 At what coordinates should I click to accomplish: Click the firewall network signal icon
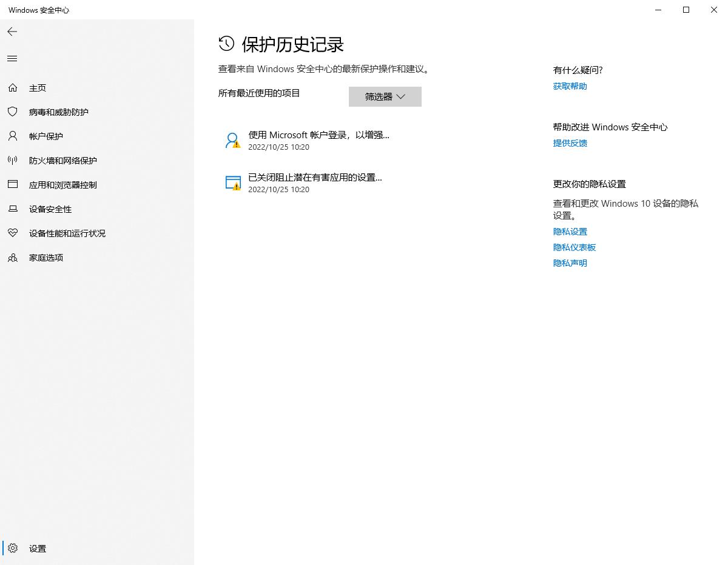[x=13, y=161]
